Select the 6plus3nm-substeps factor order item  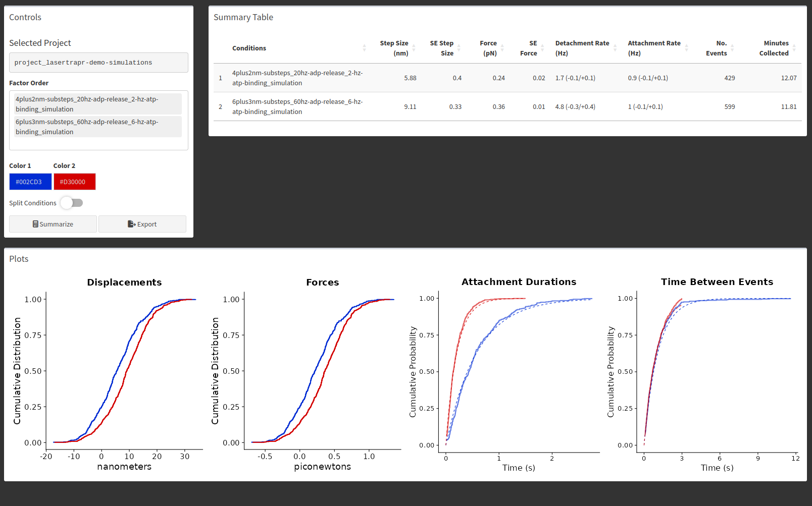(96, 127)
